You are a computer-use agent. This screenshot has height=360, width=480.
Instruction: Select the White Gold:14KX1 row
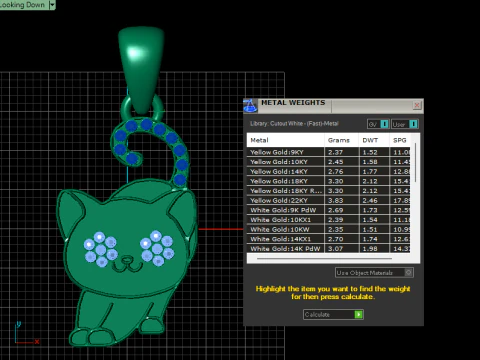(x=328, y=239)
